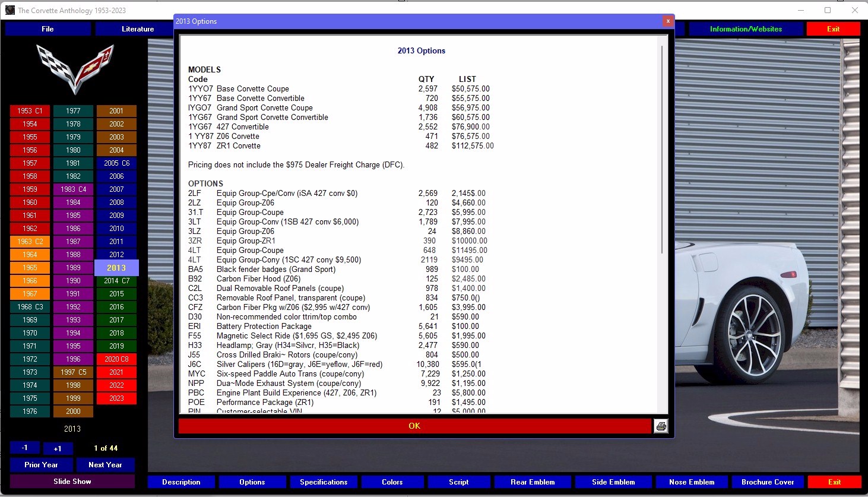The height and width of the screenshot is (497, 868).
Task: Select the 2014 C7 year button
Action: pyautogui.click(x=116, y=281)
